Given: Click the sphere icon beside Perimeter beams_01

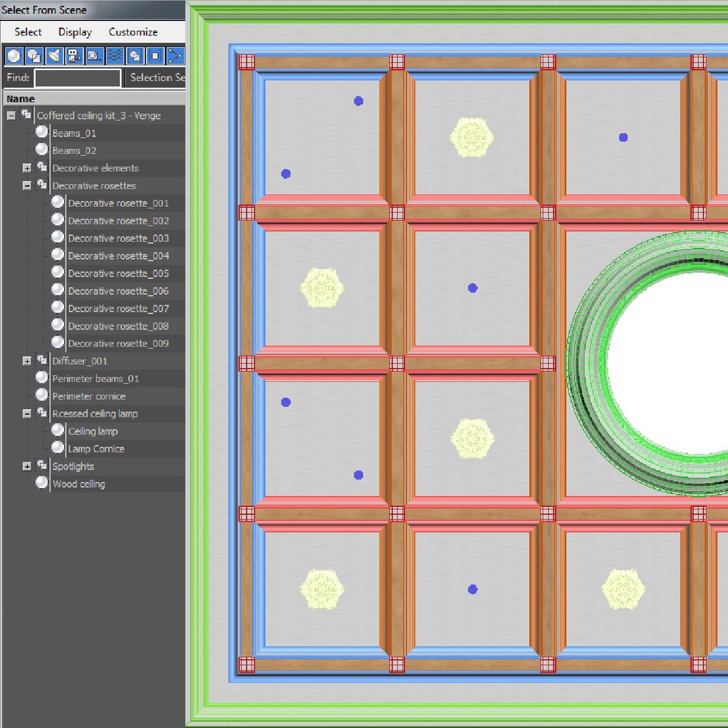Looking at the screenshot, I should coord(42,377).
